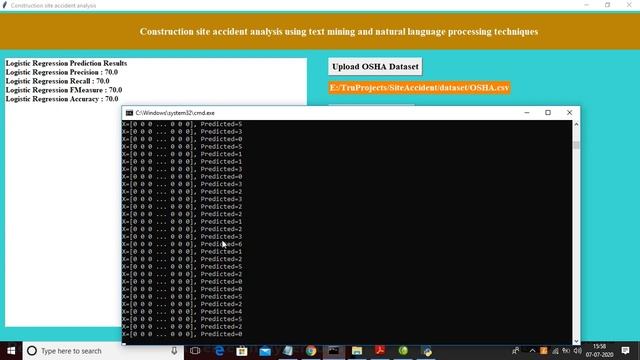This screenshot has width=640, height=360.
Task: Click the orange OSHA.csv file path label
Action: coord(419,88)
